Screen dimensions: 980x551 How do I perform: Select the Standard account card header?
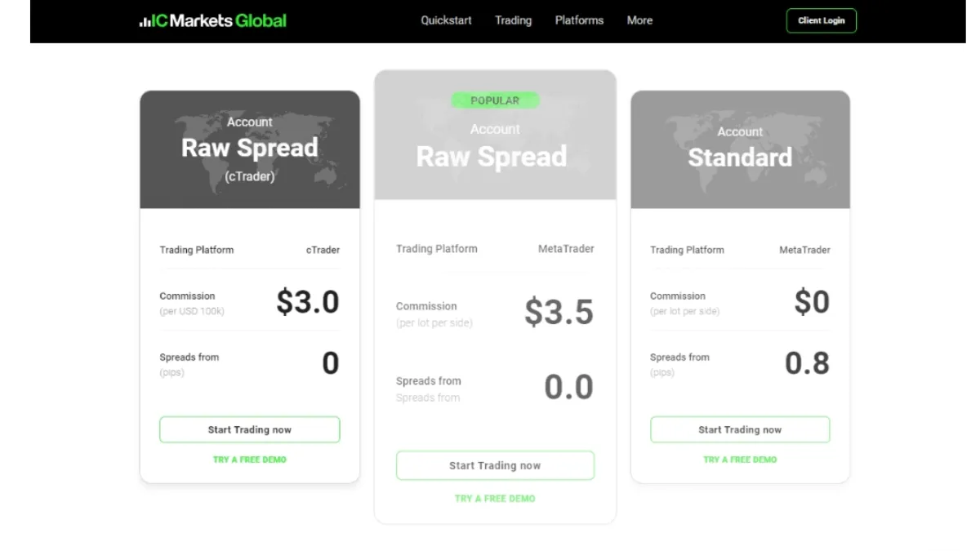740,149
